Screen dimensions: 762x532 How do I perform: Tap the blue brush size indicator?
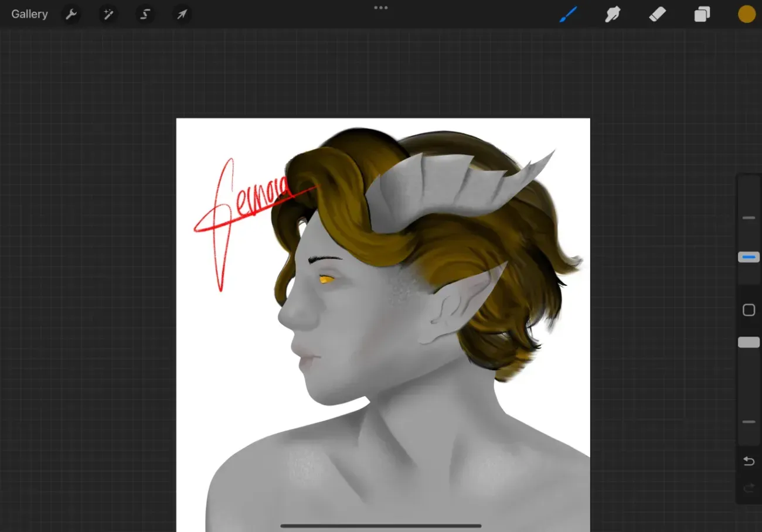tap(749, 257)
